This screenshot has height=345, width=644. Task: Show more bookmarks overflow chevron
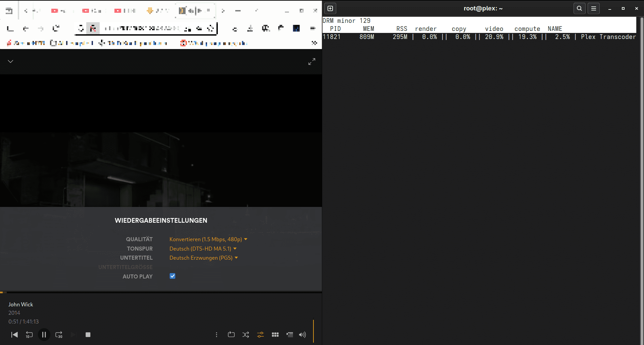point(314,43)
